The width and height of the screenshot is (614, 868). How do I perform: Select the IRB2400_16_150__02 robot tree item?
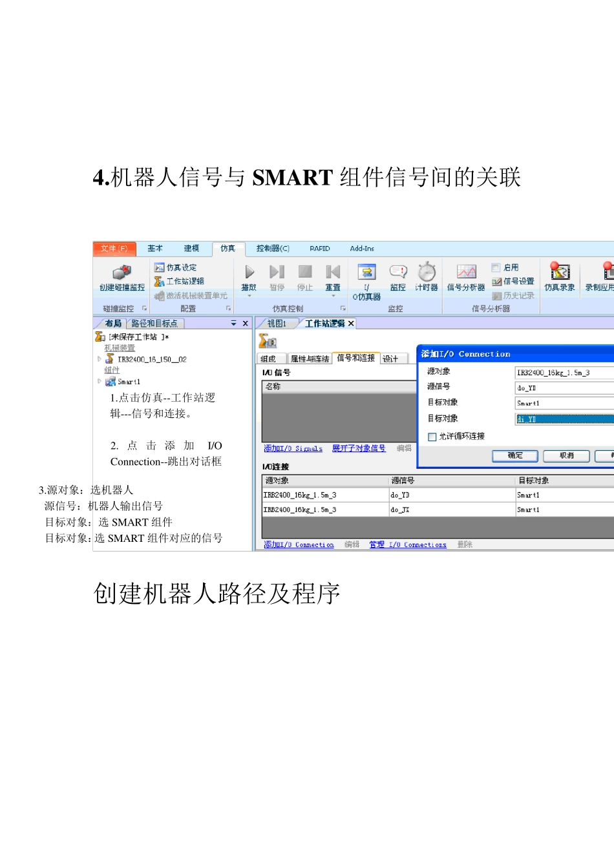point(146,359)
